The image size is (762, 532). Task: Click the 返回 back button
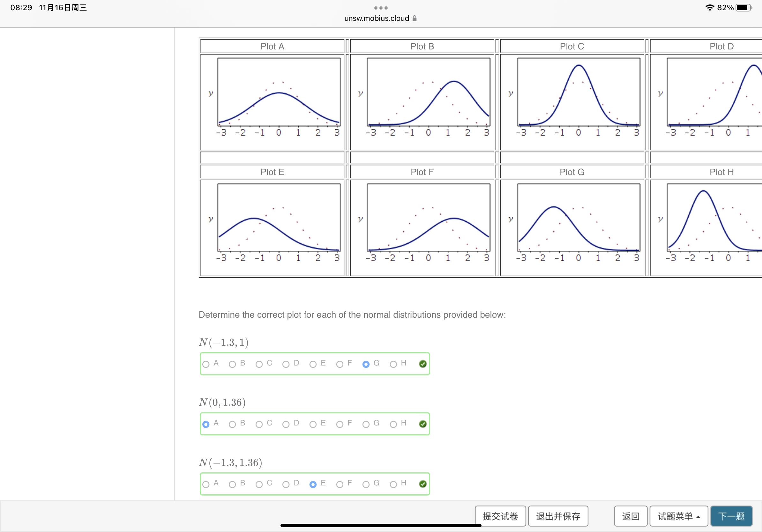(630, 516)
